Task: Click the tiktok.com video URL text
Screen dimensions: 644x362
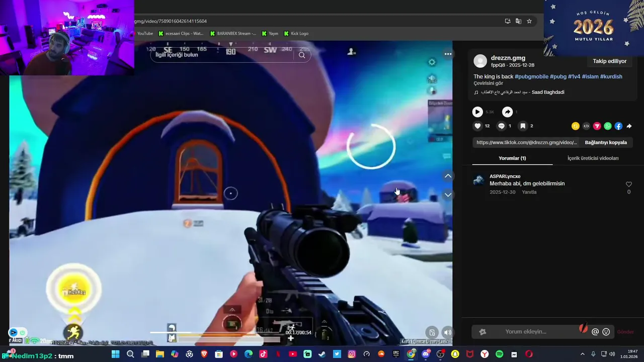Action: click(526, 143)
